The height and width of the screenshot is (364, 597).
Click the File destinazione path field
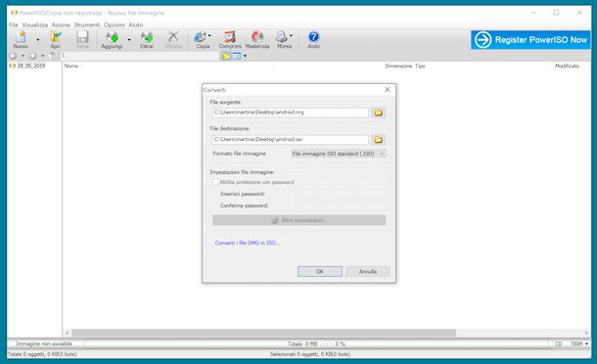tap(290, 139)
